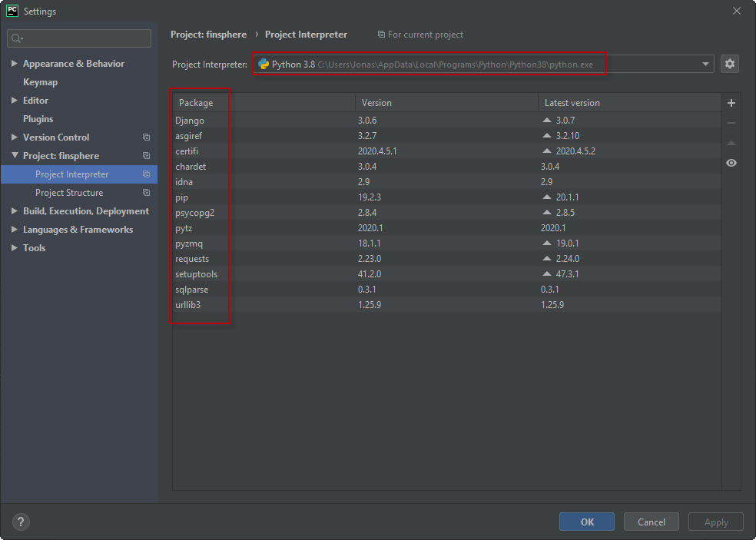
Task: Select Project Interpreter in sidebar
Action: point(79,174)
